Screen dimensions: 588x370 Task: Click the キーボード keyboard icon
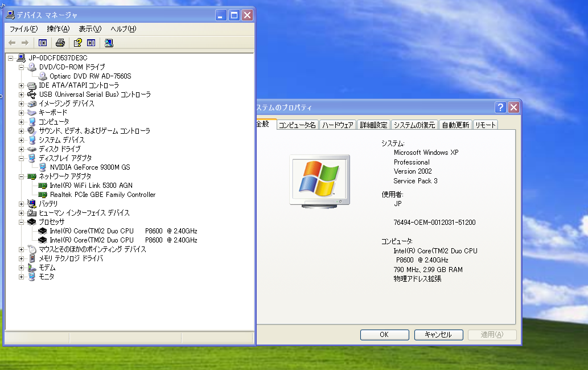pos(32,113)
